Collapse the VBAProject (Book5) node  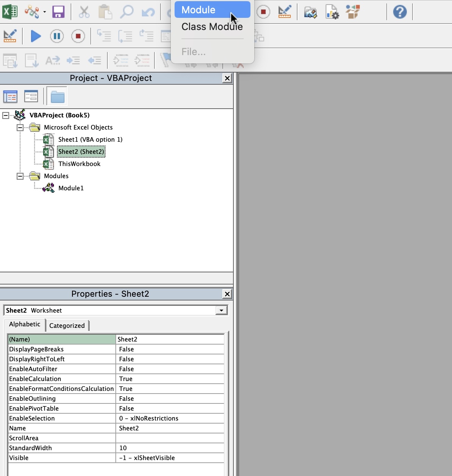pos(6,115)
